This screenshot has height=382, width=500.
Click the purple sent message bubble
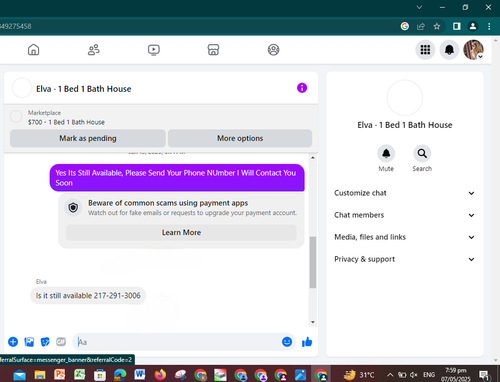click(177, 178)
